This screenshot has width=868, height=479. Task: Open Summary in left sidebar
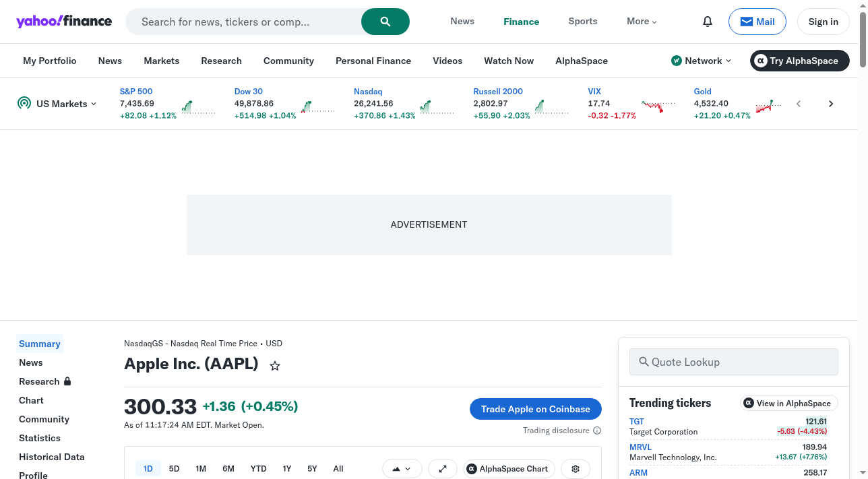click(40, 344)
